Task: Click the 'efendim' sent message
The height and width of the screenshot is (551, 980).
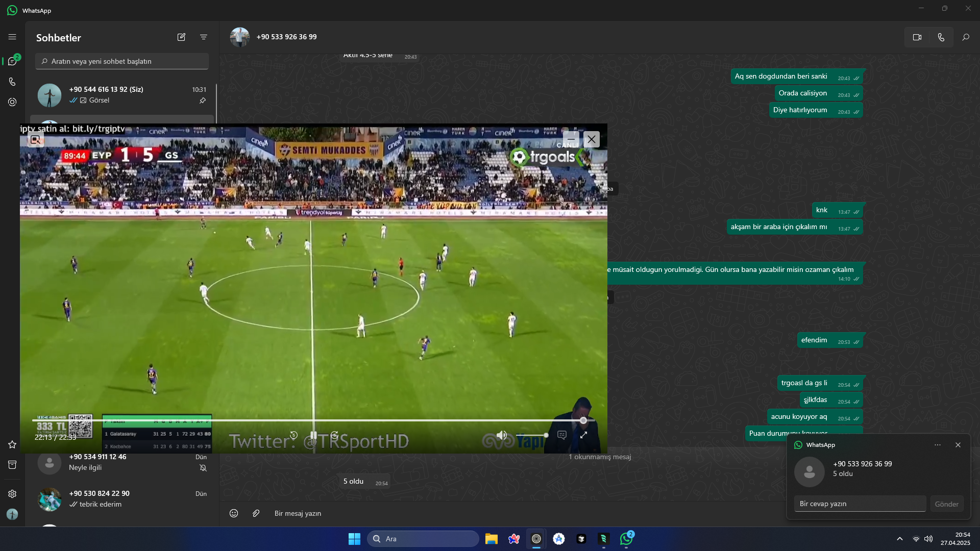Action: click(x=830, y=340)
